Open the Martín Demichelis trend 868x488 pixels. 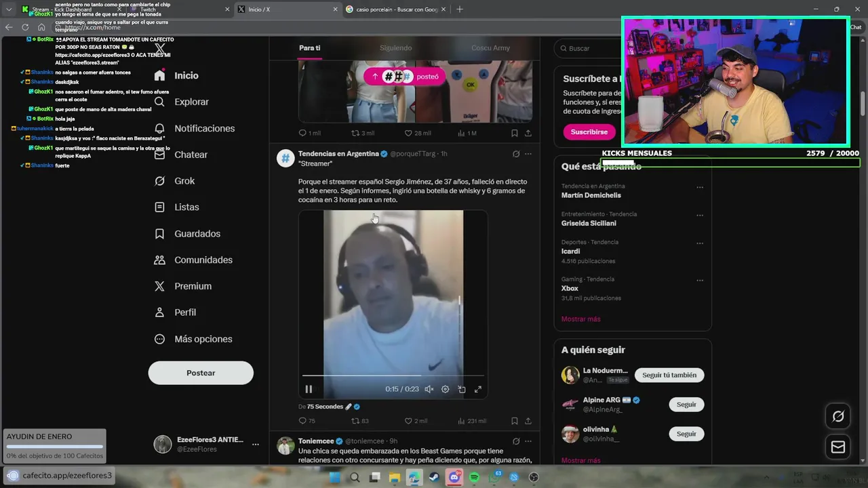click(591, 195)
